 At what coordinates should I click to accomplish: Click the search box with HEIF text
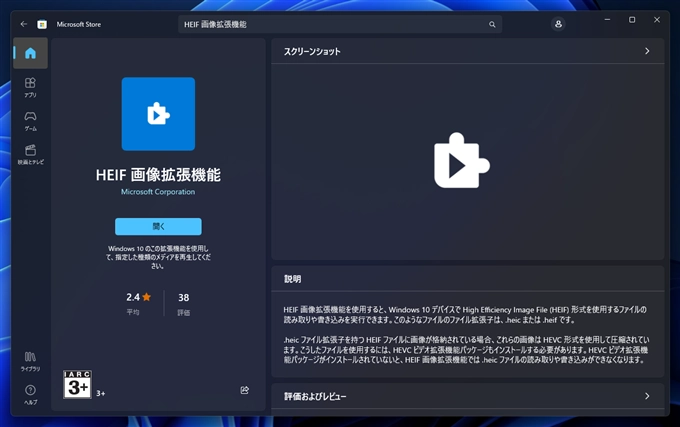tap(340, 24)
